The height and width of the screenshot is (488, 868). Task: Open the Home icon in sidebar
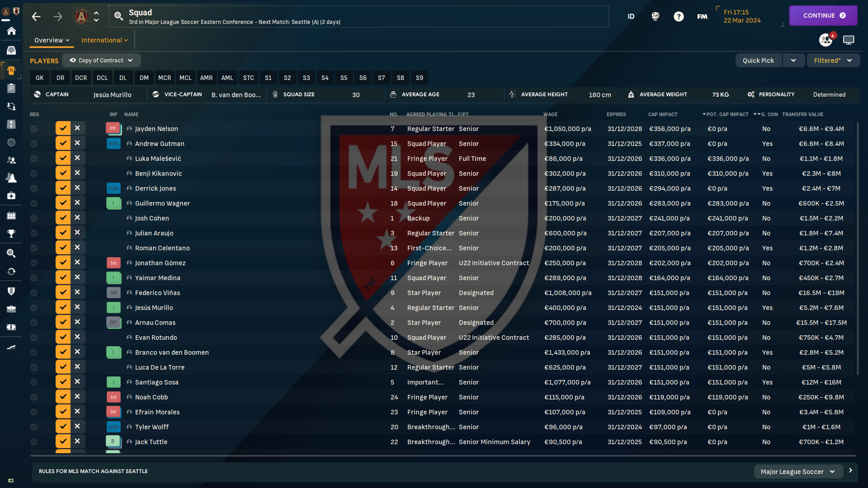(11, 31)
